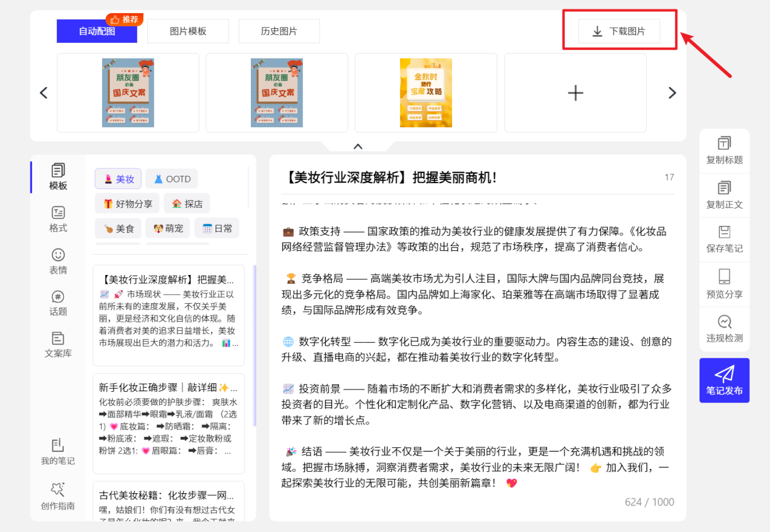
Task: Run 违规检测 violation check
Action: click(724, 329)
